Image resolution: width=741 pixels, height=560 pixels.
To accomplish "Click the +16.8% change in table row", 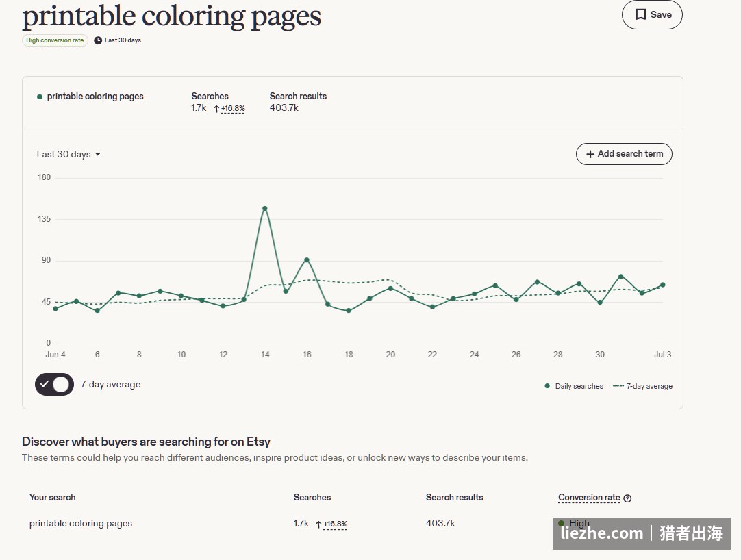I will point(335,524).
